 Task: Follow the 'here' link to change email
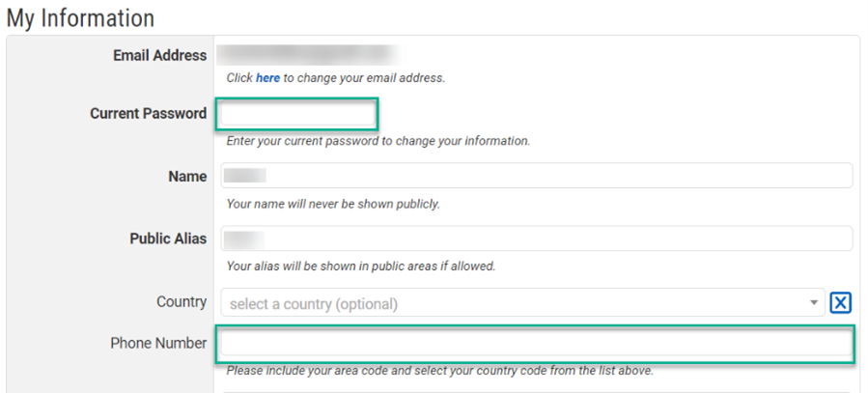tap(267, 78)
